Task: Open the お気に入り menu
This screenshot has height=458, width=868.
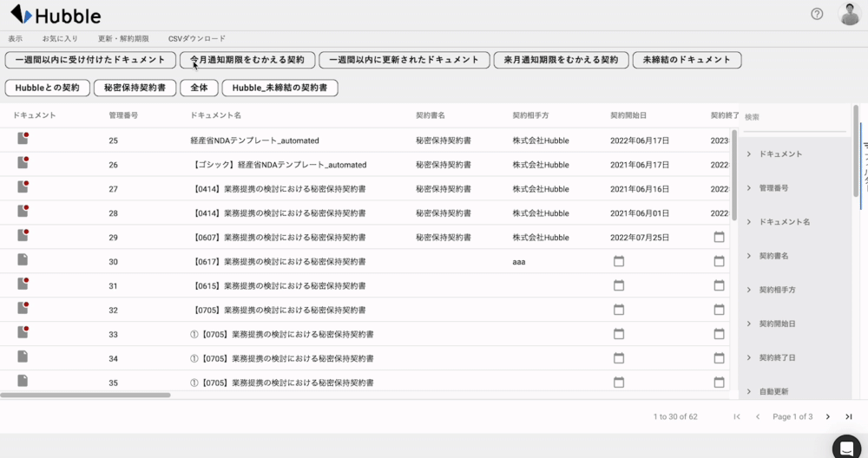Action: click(x=60, y=39)
